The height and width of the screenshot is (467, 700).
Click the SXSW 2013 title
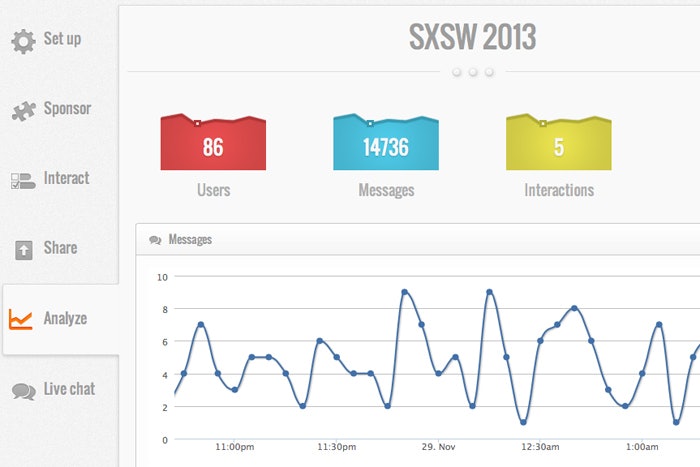coord(472,37)
